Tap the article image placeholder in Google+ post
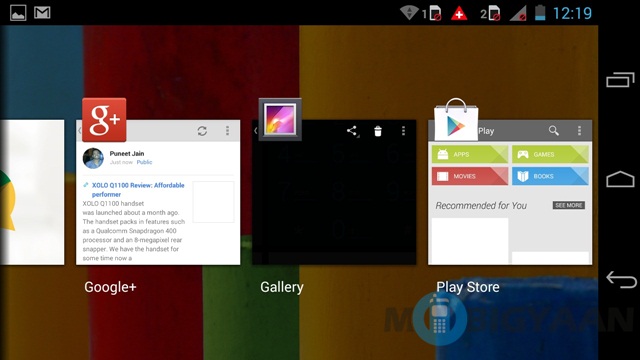640x360 pixels. pyautogui.click(x=213, y=202)
